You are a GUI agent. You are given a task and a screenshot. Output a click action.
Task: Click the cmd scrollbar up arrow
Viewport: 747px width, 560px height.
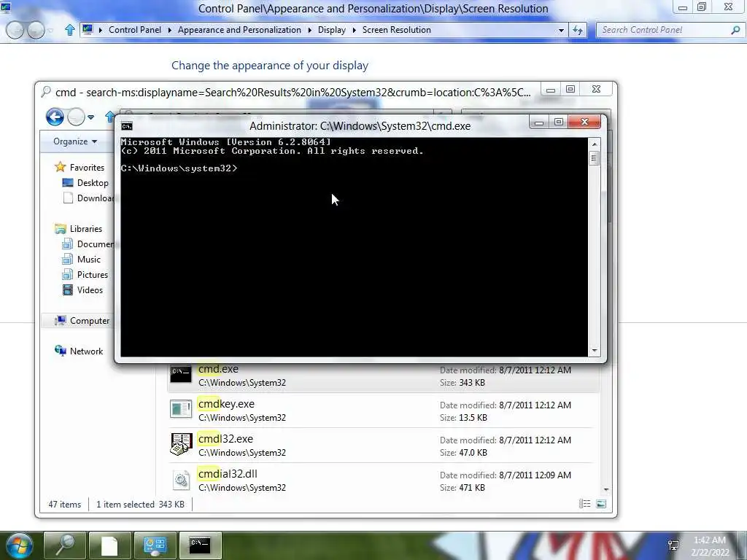[x=594, y=144]
